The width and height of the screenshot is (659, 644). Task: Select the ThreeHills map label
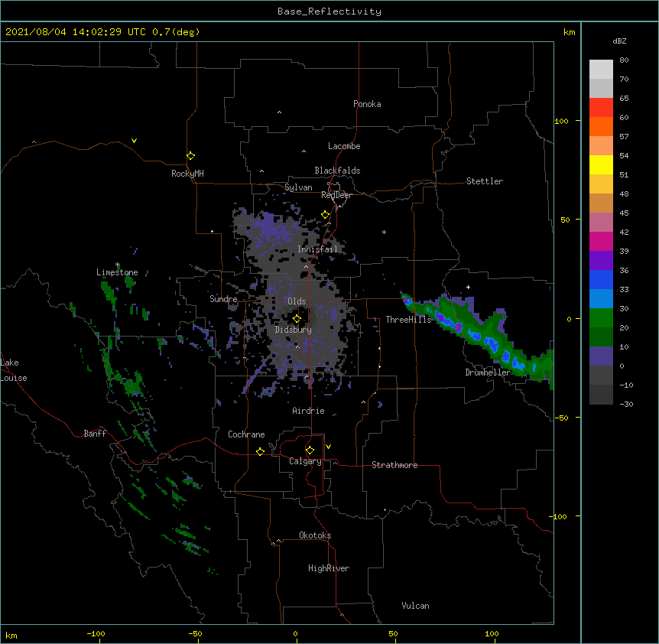pos(408,320)
